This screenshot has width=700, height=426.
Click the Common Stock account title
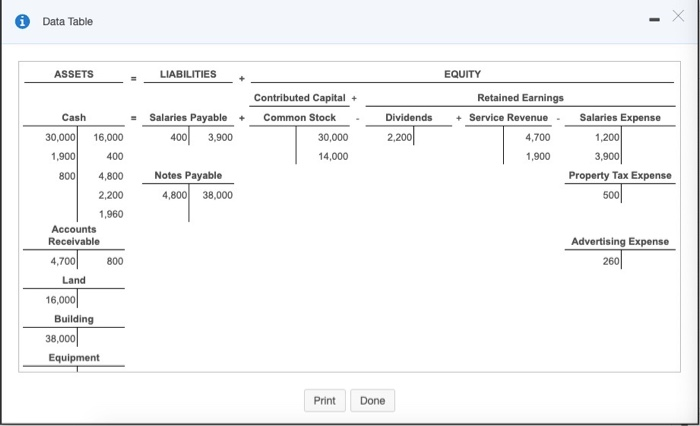click(300, 117)
